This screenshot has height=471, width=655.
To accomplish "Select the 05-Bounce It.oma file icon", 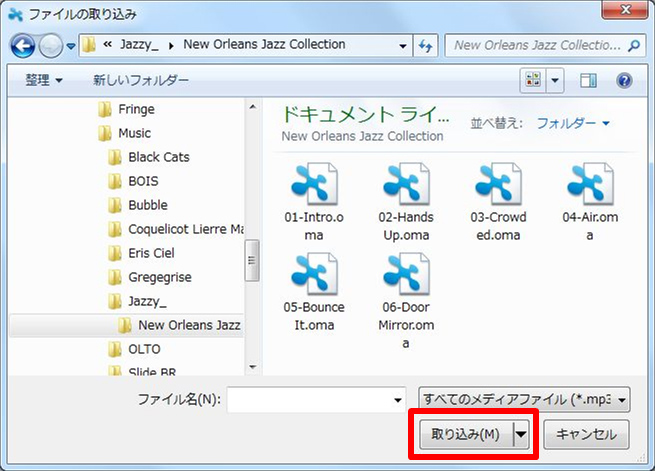I will (316, 275).
